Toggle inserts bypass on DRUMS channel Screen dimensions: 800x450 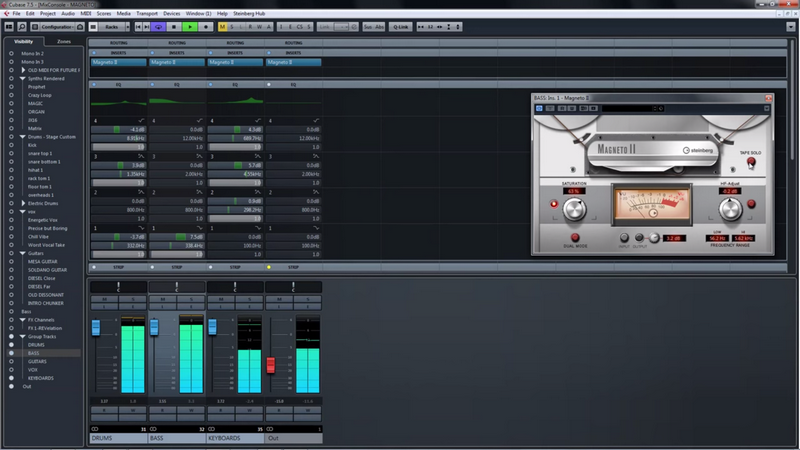tap(94, 53)
